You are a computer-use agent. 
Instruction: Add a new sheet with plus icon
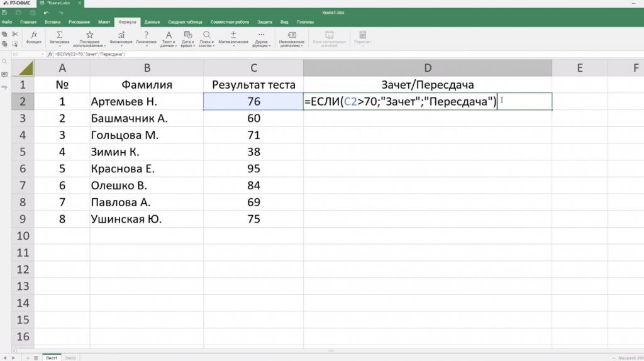(28, 358)
